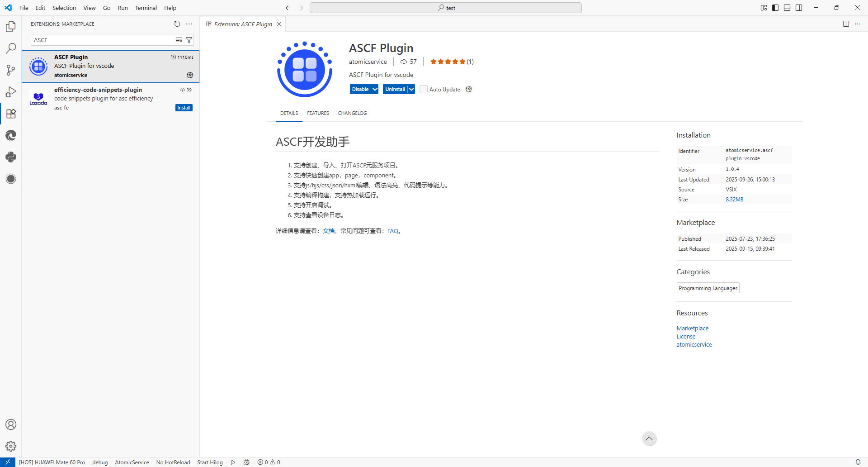Screen dimensions: 868x467
Task: Expand the Disable dropdown arrow
Action: point(375,89)
